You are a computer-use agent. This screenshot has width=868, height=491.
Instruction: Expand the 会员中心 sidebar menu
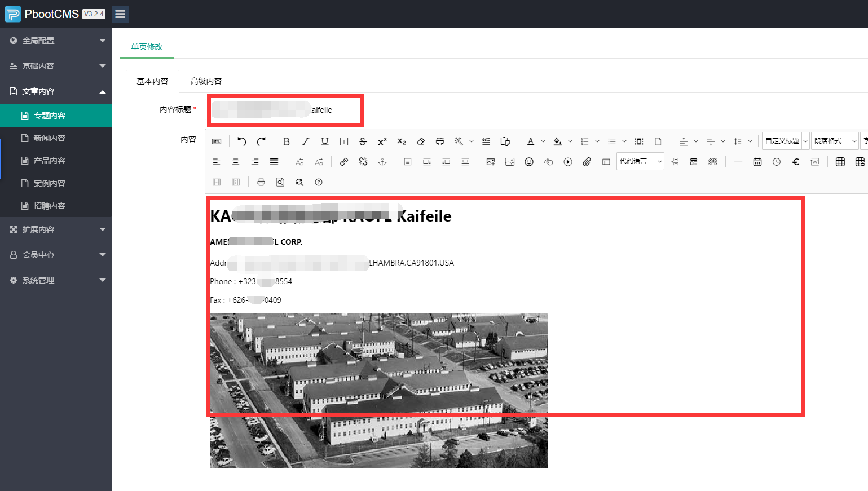(56, 255)
